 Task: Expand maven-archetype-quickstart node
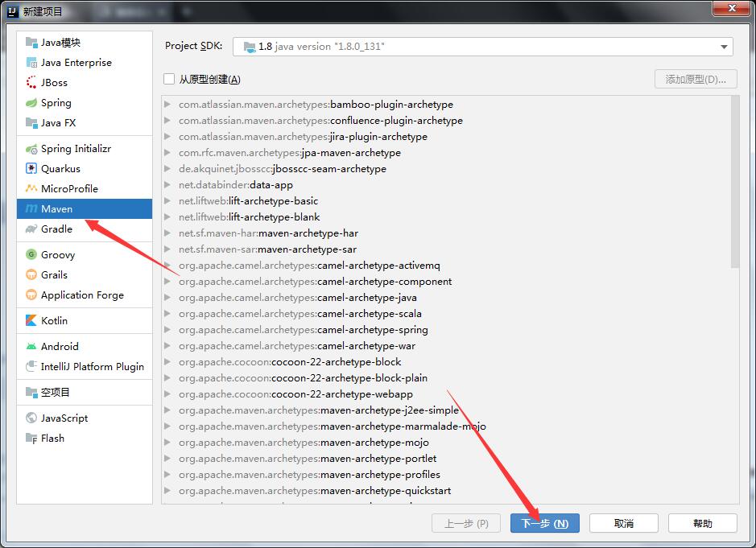point(167,491)
